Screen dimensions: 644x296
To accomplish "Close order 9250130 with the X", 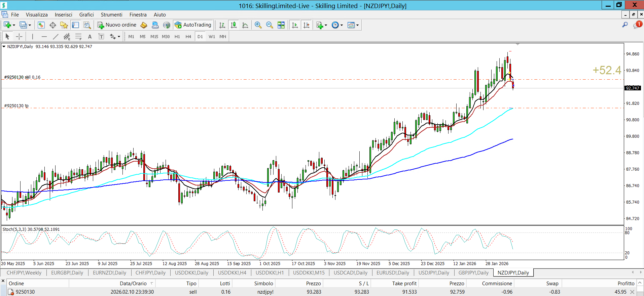I will tap(632, 292).
